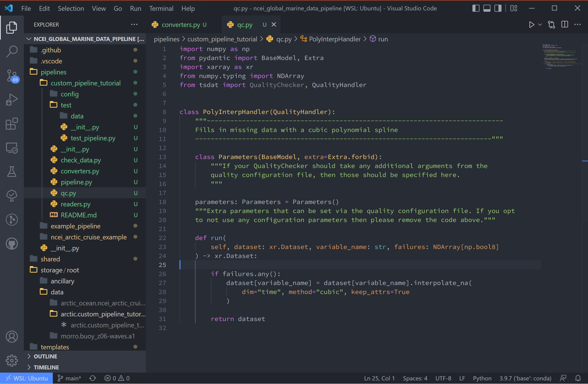
Task: Run the Python file with play button
Action: [x=531, y=24]
